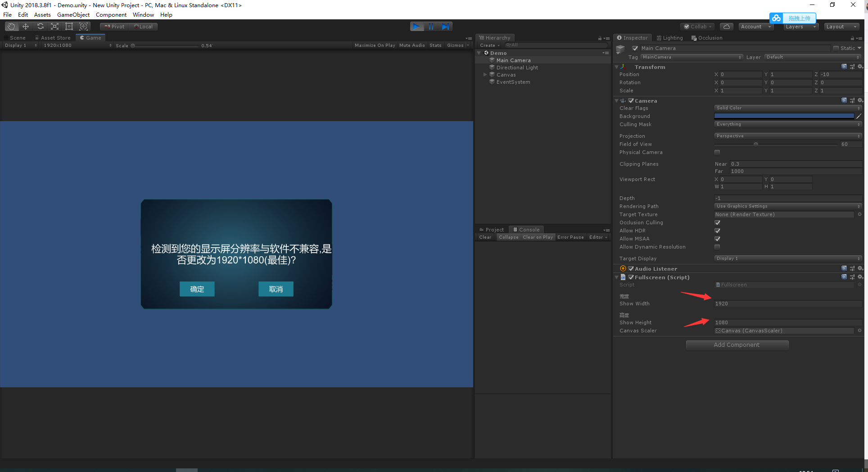Toggle the Allow HDR checkbox
Image resolution: width=868 pixels, height=472 pixels.
(x=717, y=231)
